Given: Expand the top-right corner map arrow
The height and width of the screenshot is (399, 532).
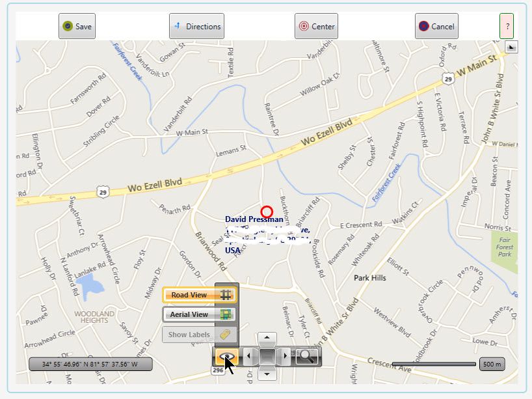Looking at the screenshot, I should (x=511, y=48).
